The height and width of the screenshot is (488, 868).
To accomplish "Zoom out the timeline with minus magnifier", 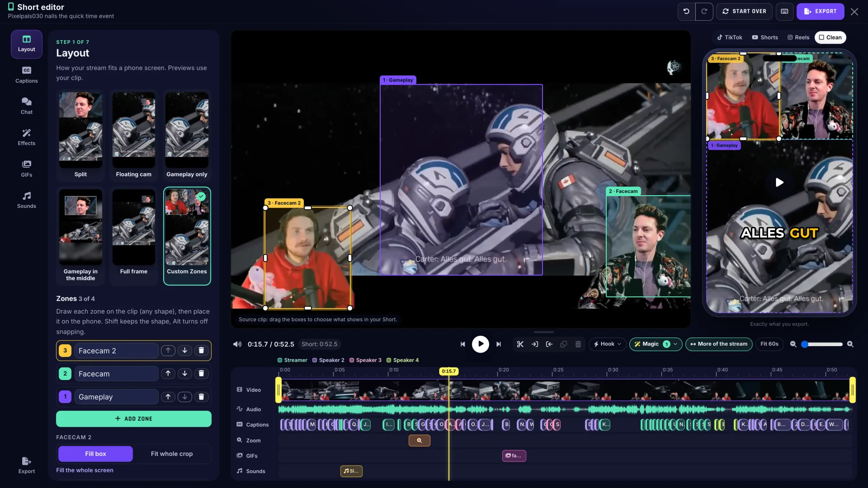I will (x=793, y=344).
